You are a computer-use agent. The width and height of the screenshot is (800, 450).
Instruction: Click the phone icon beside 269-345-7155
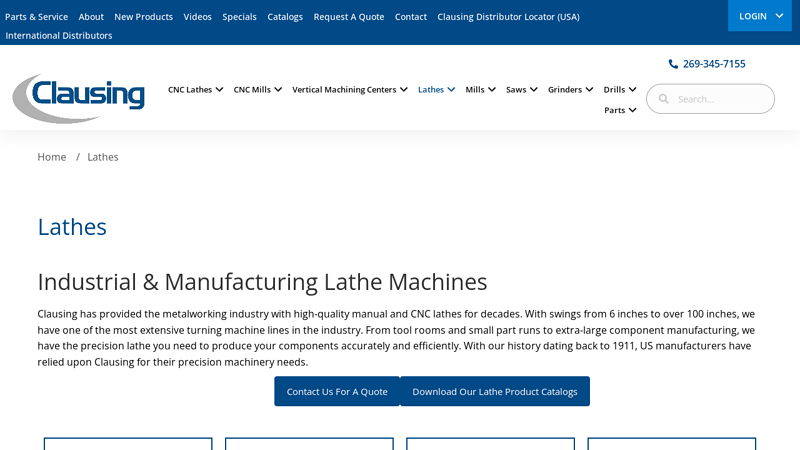coord(673,64)
